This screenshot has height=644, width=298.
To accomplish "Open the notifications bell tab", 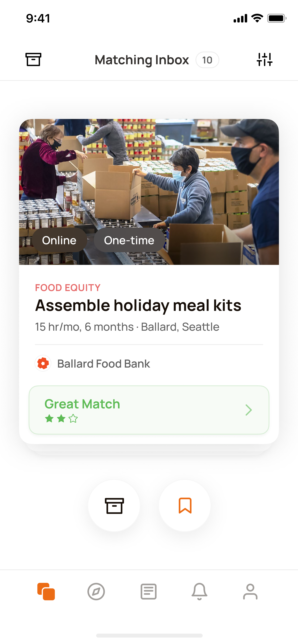I will pos(199,592).
